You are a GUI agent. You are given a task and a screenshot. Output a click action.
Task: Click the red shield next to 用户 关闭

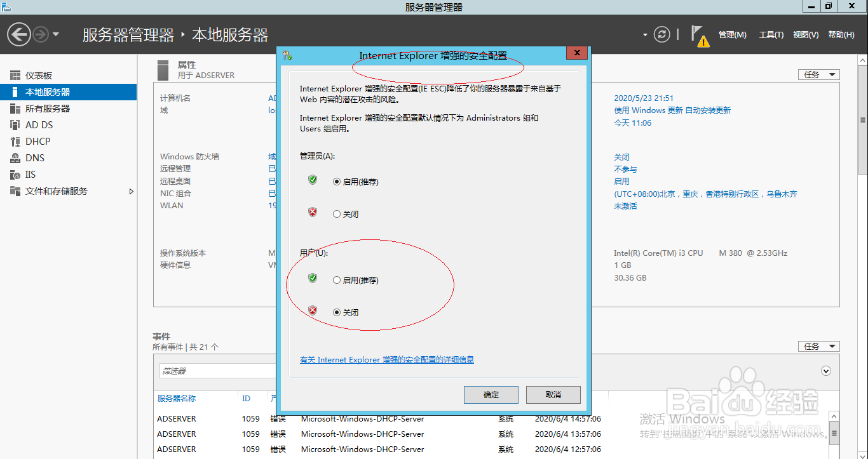(313, 310)
